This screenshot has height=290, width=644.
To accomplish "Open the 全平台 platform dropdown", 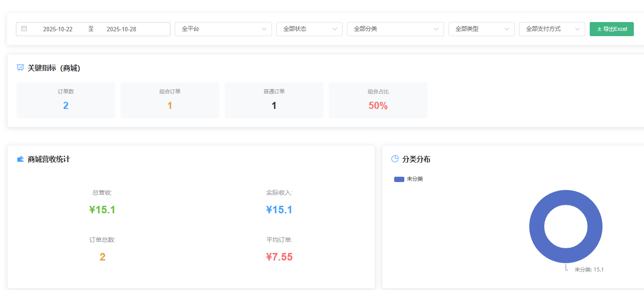I will point(223,29).
